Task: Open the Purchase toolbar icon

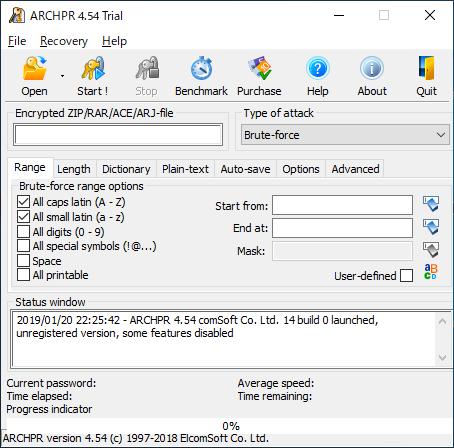Action: pyautogui.click(x=260, y=68)
